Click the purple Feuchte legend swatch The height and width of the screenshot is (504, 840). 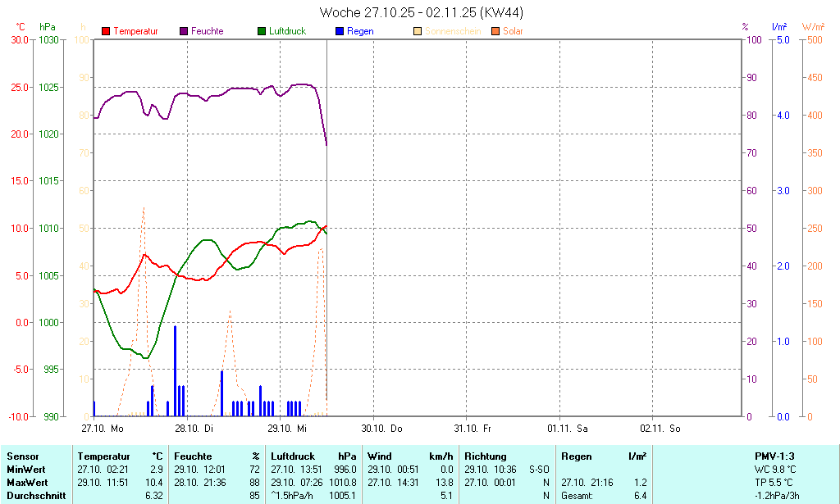[184, 31]
